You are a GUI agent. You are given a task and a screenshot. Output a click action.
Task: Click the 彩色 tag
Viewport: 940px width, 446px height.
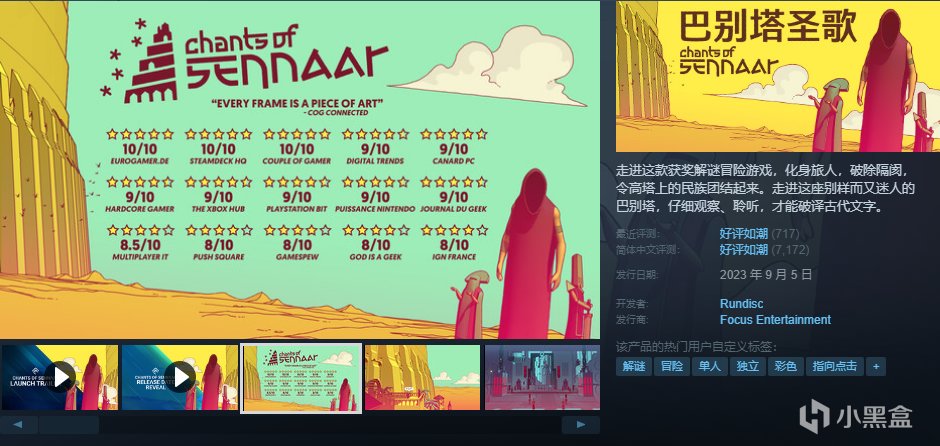(x=786, y=366)
